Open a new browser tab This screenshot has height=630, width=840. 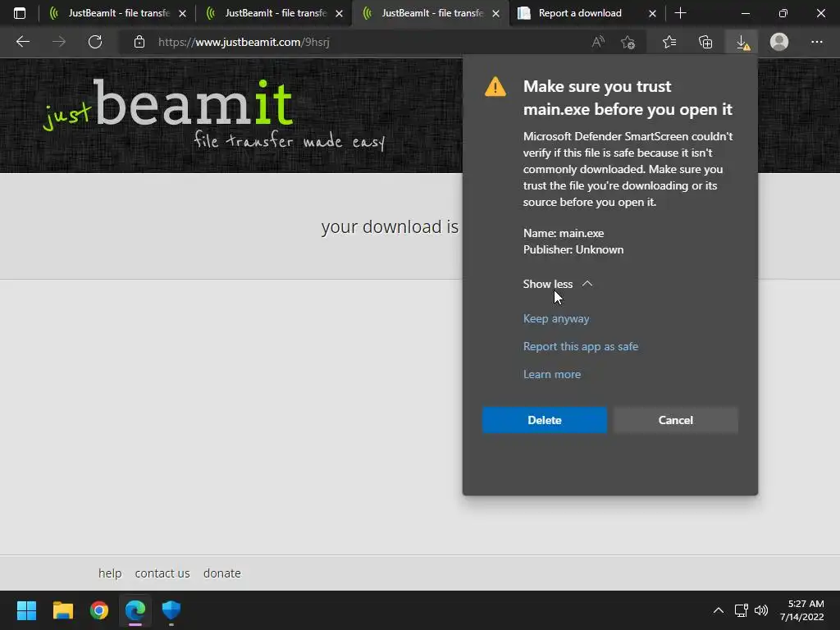(x=680, y=13)
